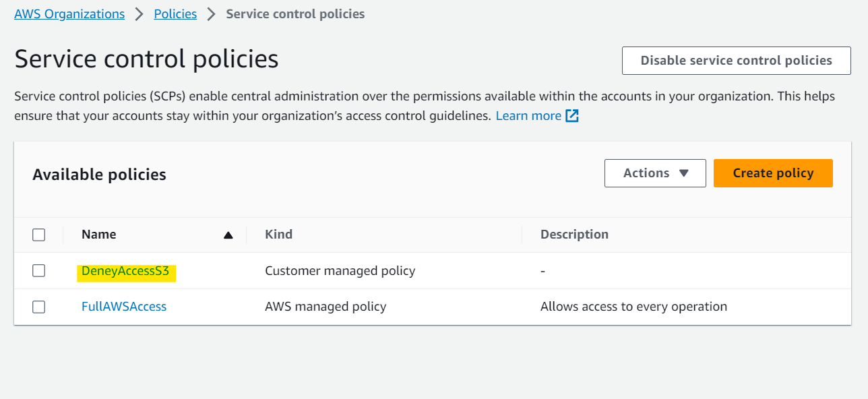Expand the Actions dropdown
Screen dimensions: 868x399
coord(655,173)
